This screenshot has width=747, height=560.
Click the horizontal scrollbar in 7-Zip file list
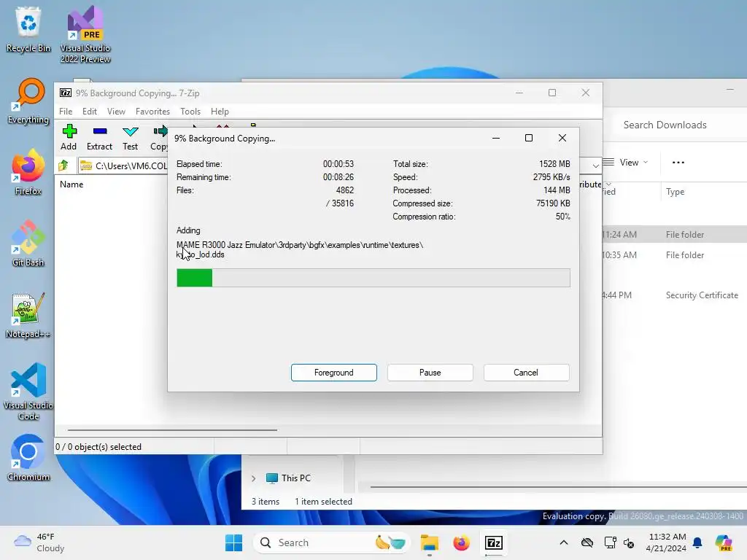coord(172,430)
